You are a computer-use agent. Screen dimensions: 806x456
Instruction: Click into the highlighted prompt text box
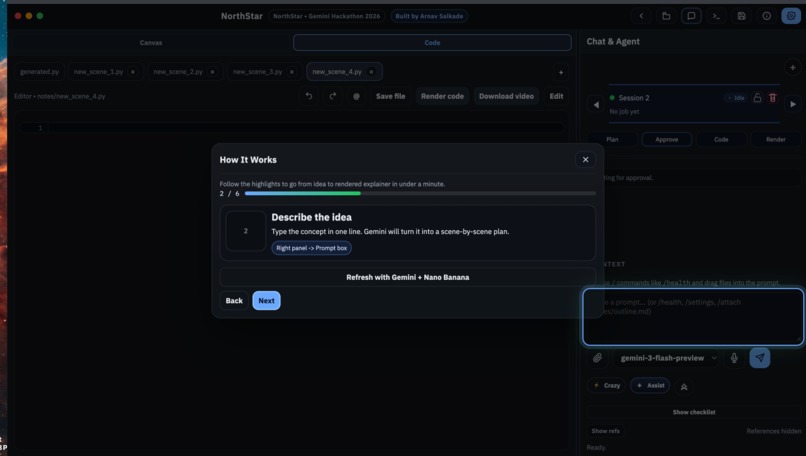pos(693,317)
